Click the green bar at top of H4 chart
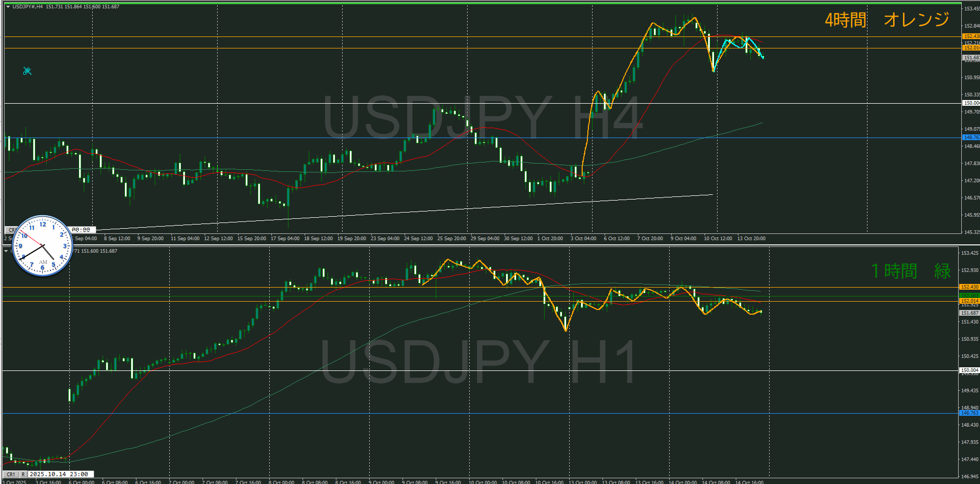 click(x=482, y=3)
